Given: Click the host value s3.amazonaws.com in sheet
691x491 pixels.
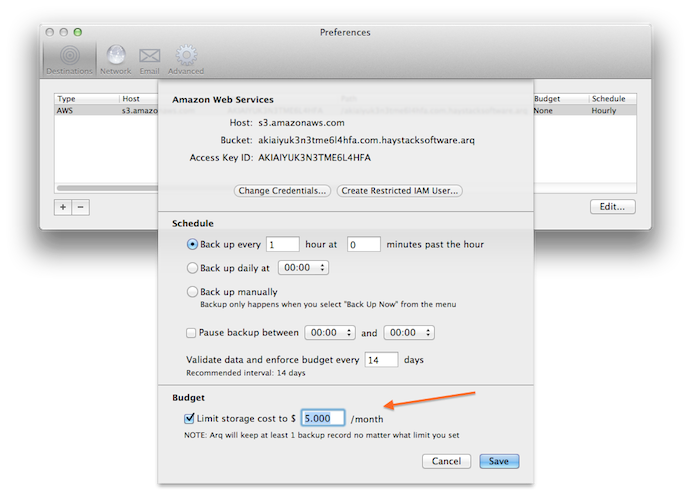Looking at the screenshot, I should pyautogui.click(x=301, y=123).
